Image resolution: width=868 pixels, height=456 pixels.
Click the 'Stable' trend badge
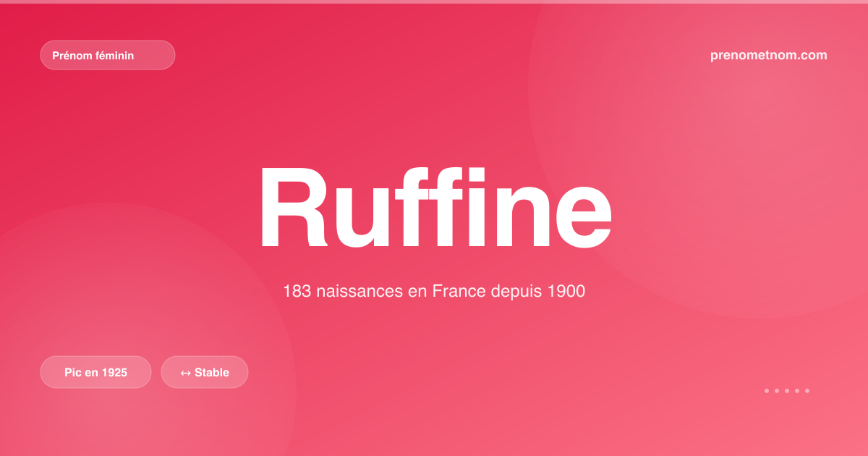205,372
